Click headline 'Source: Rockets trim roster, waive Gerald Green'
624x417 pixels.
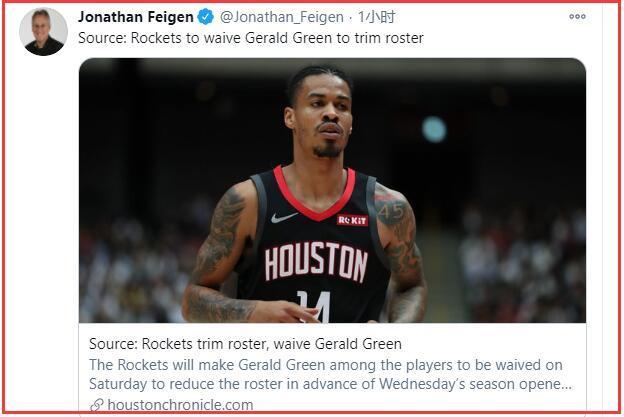point(245,344)
